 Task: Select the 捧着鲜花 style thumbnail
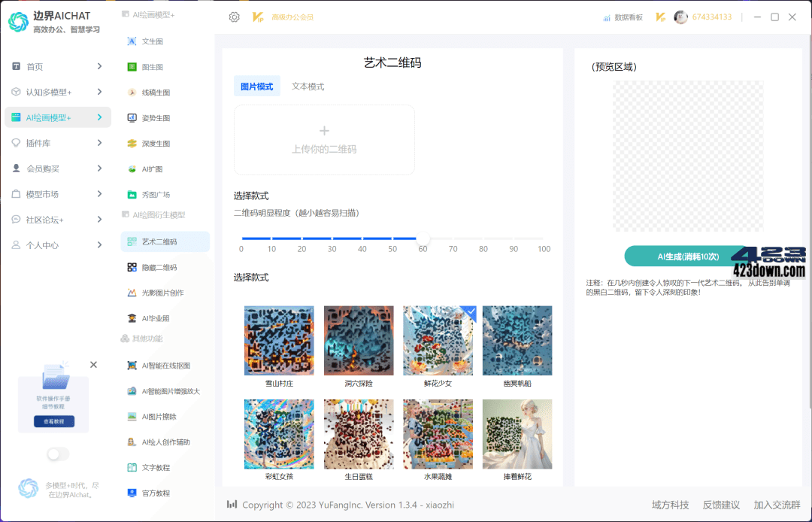(517, 434)
